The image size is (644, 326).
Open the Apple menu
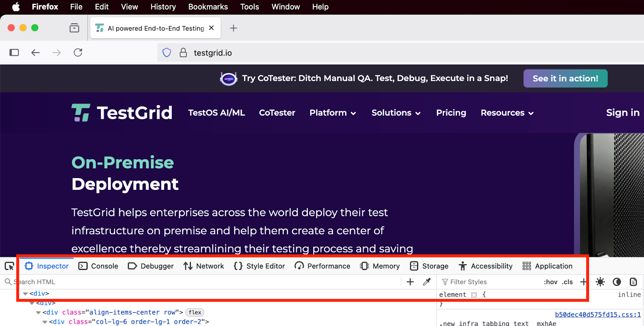(16, 7)
